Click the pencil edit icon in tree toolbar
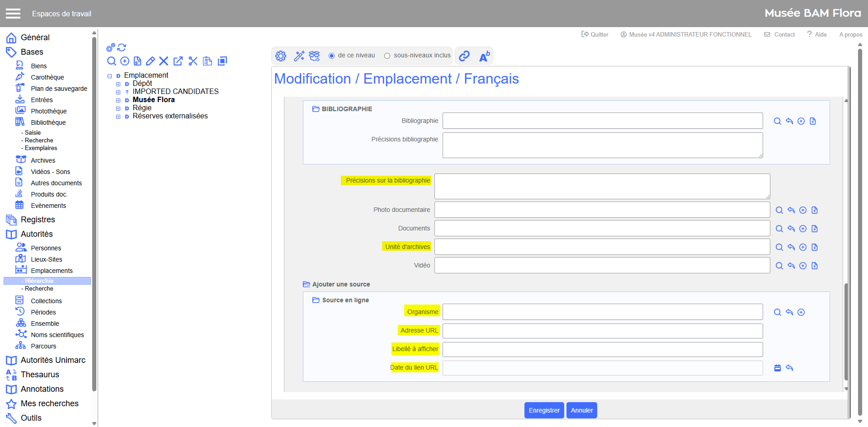The width and height of the screenshot is (868, 427). (x=151, y=61)
